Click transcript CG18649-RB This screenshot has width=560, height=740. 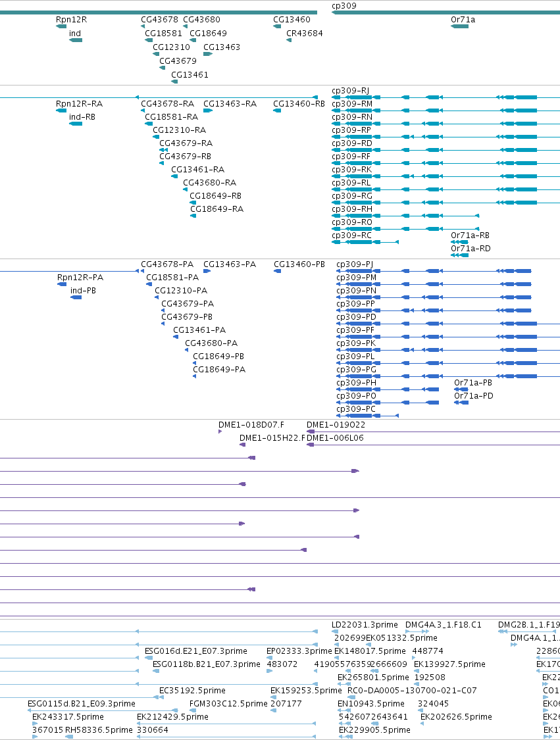coord(215,196)
